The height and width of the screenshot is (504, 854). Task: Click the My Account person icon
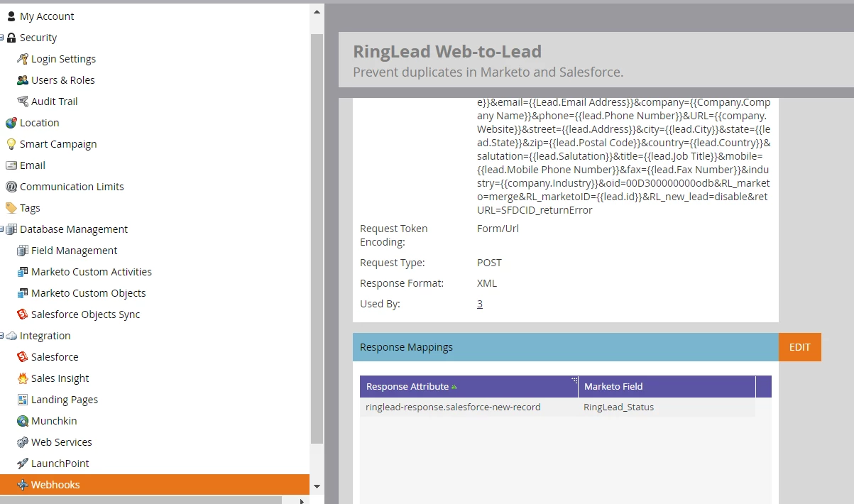[11, 16]
